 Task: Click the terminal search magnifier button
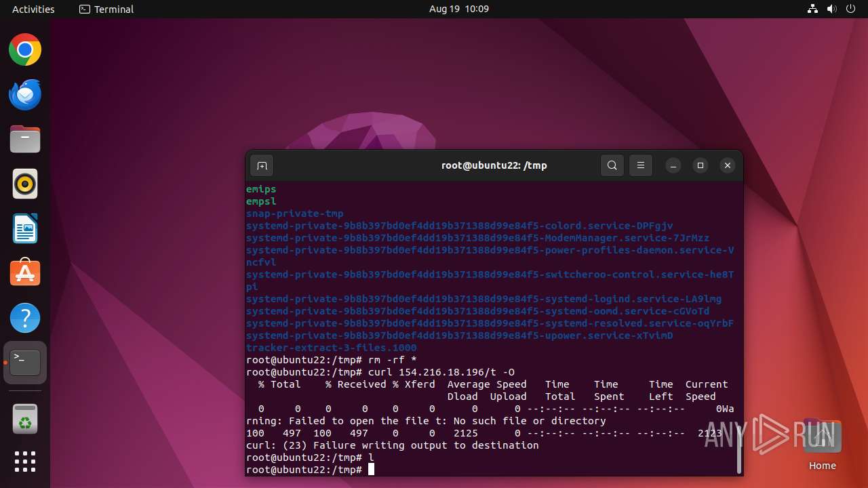612,165
